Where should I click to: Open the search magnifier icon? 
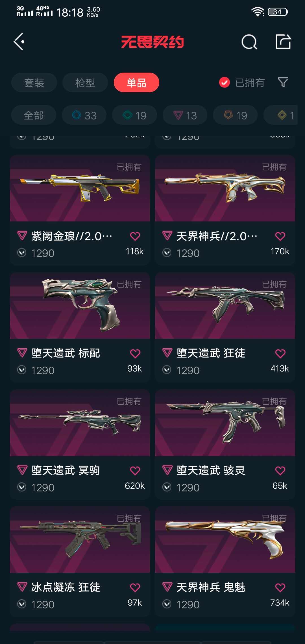click(x=249, y=42)
